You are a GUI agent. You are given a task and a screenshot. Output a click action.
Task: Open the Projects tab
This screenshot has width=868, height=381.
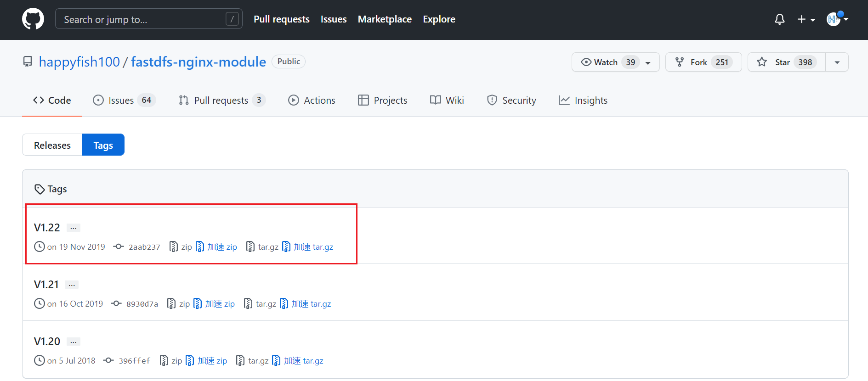(383, 100)
